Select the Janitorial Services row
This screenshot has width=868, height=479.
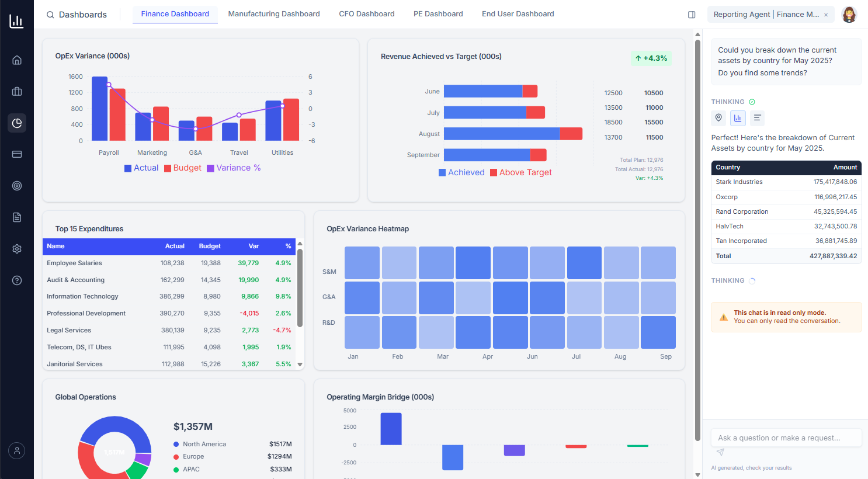click(169, 364)
